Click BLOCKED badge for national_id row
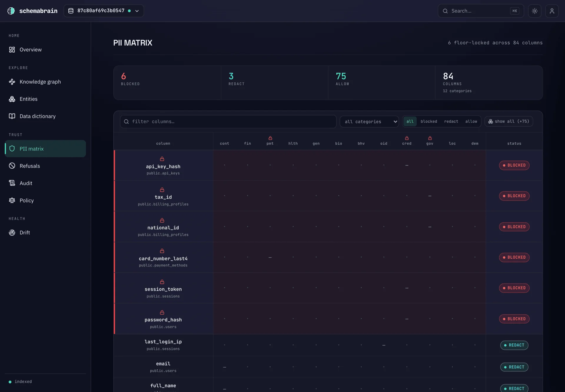565x392 pixels. [x=514, y=227]
